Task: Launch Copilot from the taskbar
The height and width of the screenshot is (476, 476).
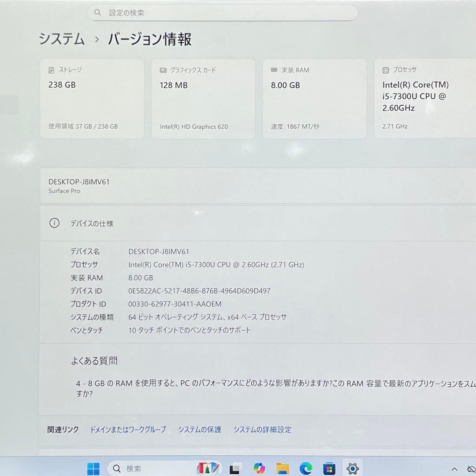Action: click(259, 468)
